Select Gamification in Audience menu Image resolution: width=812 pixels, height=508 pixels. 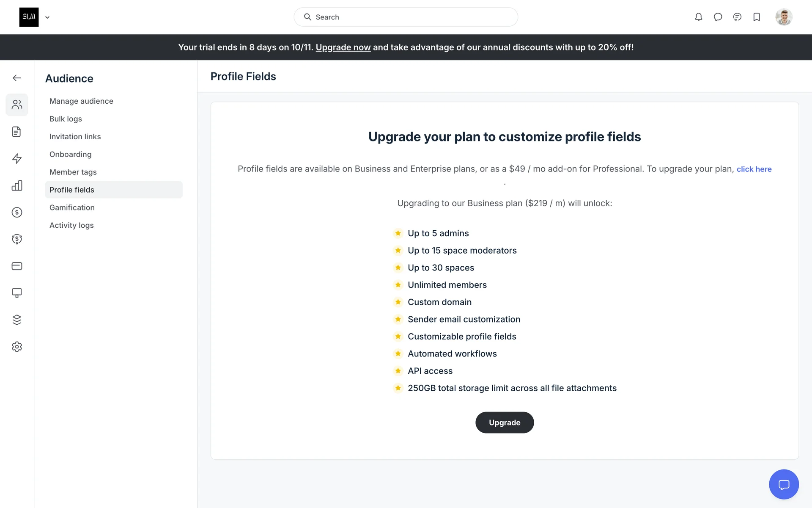click(x=72, y=207)
